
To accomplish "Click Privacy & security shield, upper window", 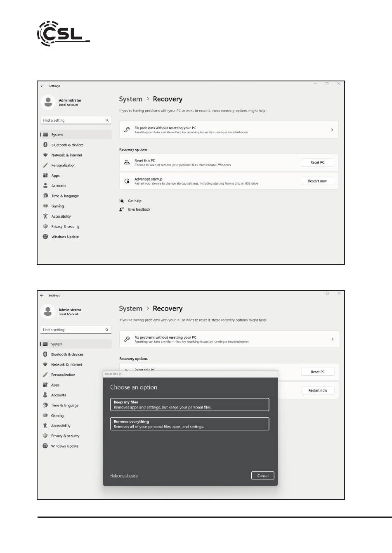I will pyautogui.click(x=45, y=226).
